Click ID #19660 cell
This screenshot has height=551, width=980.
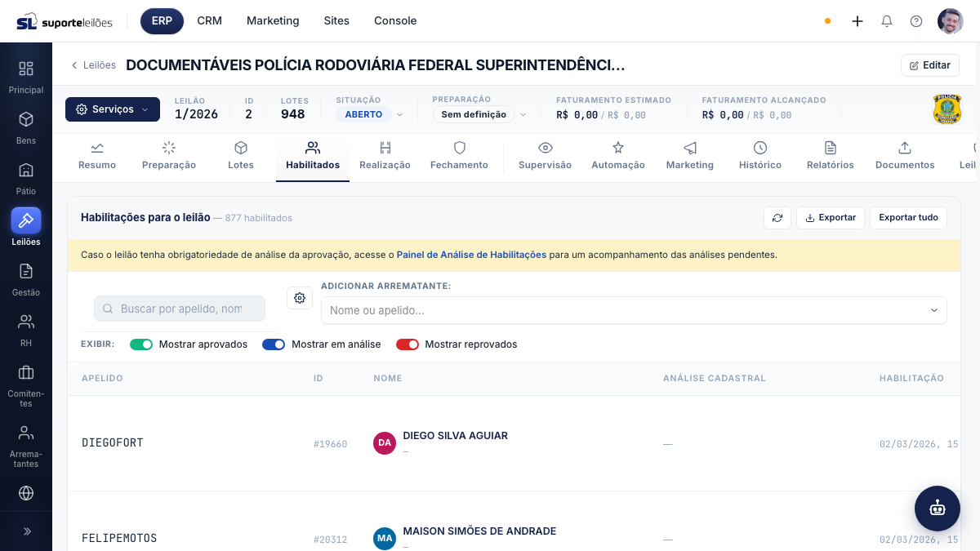[330, 444]
